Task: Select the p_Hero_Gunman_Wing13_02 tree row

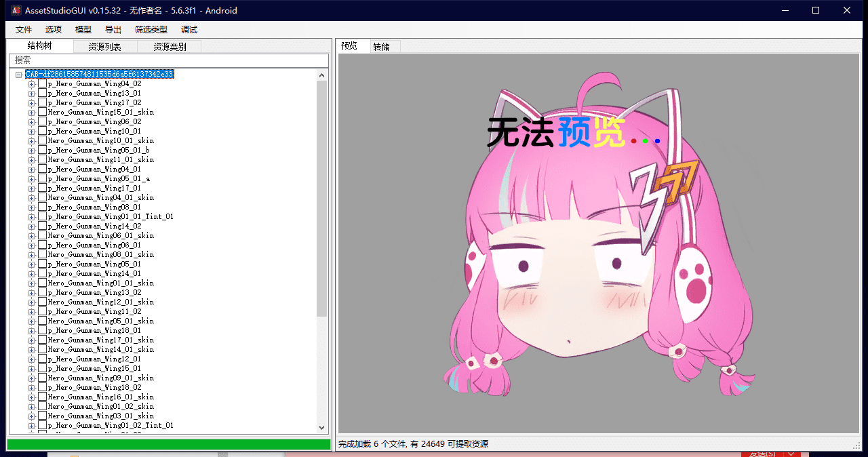Action: click(94, 293)
